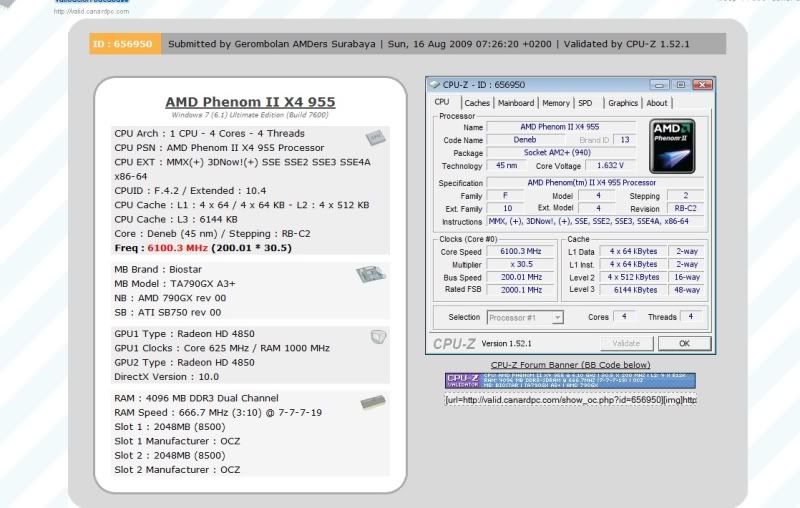This screenshot has width=800, height=508.
Task: Click the CPU chip icon beside CPU Arch
Action: tap(376, 137)
